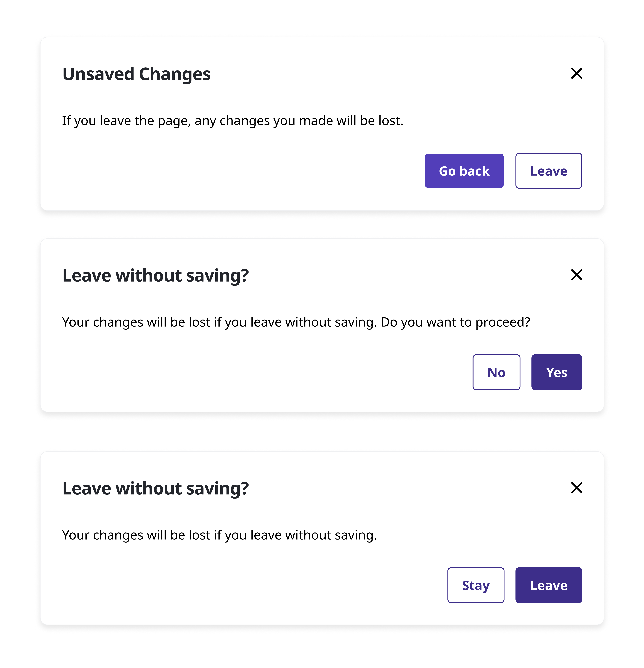Click the Unsaved Changes heading
Image resolution: width=644 pixels, height=668 pixels.
(x=136, y=74)
